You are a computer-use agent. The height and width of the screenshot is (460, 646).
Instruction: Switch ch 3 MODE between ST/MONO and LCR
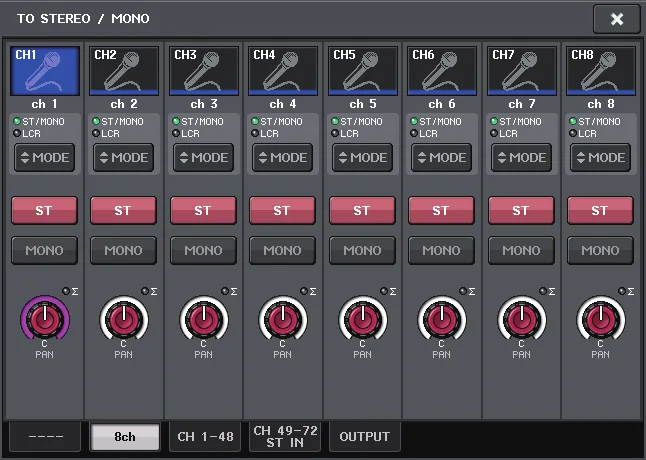pos(204,157)
